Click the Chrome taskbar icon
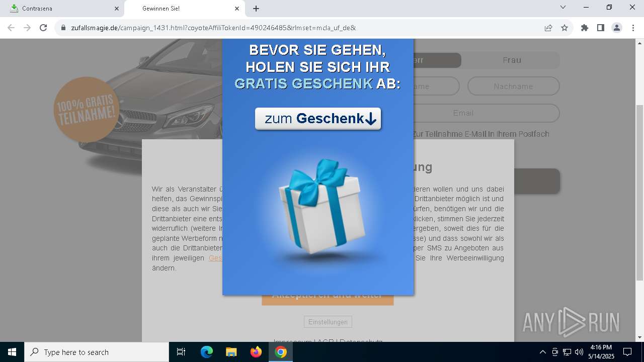 (281, 352)
